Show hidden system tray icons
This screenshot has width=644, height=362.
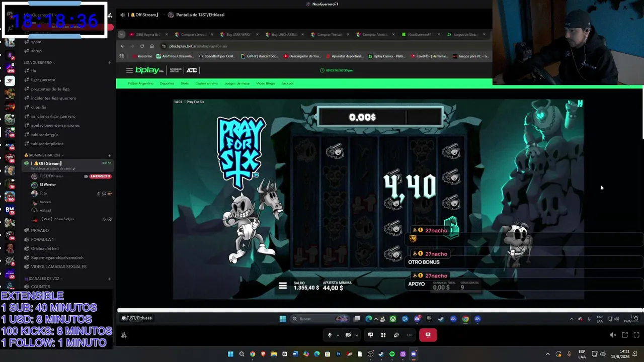(x=547, y=354)
